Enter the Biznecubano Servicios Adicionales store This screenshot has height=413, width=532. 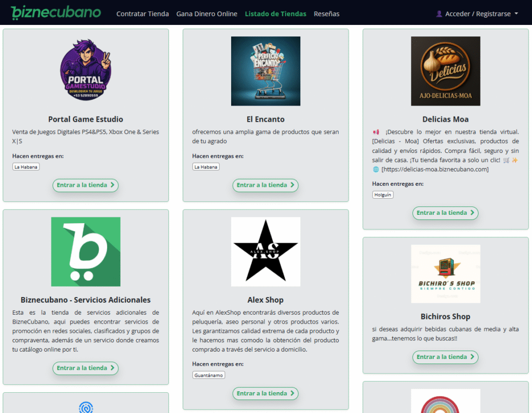(86, 368)
